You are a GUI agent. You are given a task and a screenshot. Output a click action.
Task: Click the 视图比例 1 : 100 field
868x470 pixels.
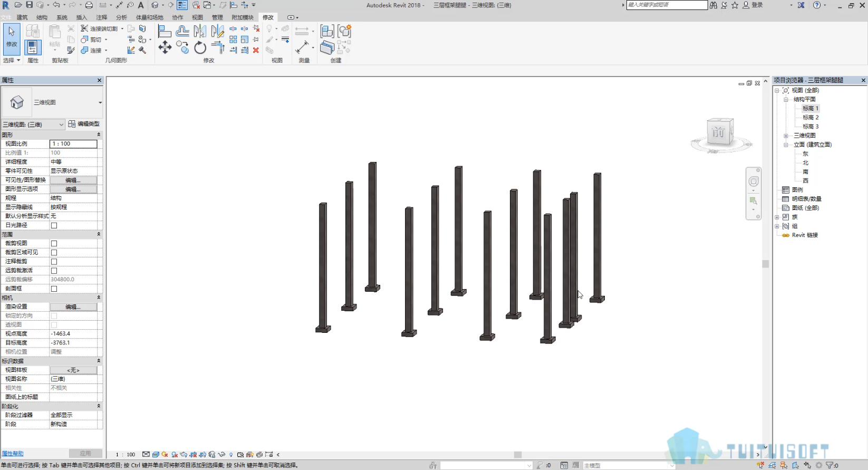(73, 144)
